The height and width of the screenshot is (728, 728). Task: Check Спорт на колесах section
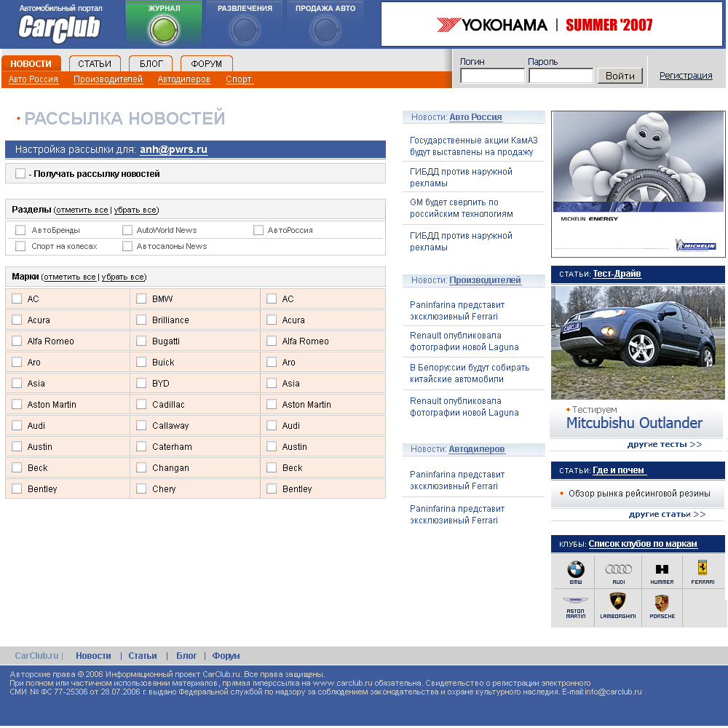[x=20, y=246]
